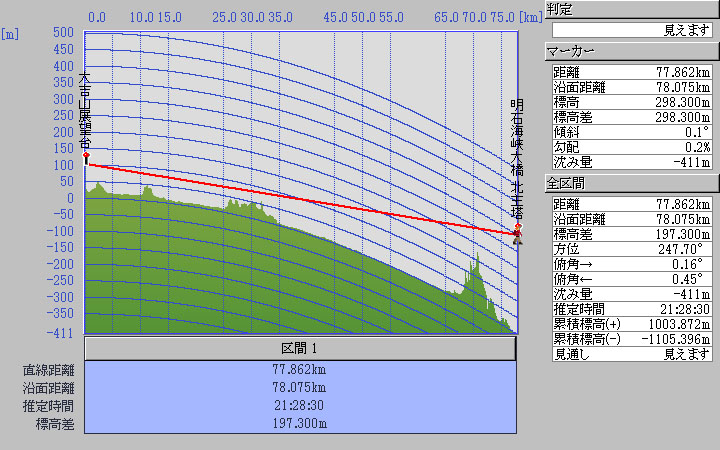Click the 標高差 298.300m row in マーカー
Viewport: 720px width, 450px height.
[x=632, y=117]
